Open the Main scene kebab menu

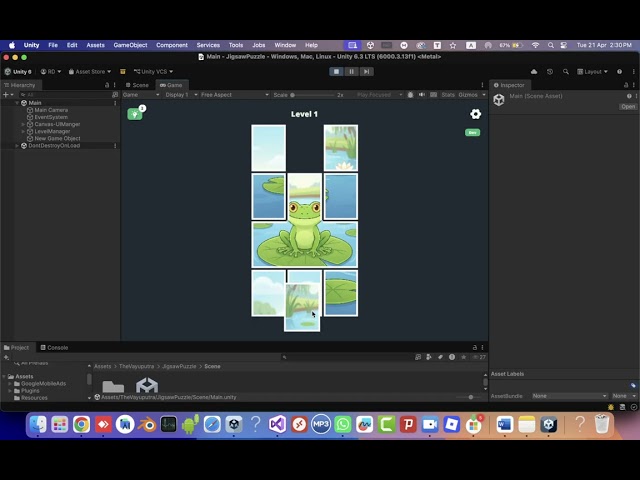point(115,103)
